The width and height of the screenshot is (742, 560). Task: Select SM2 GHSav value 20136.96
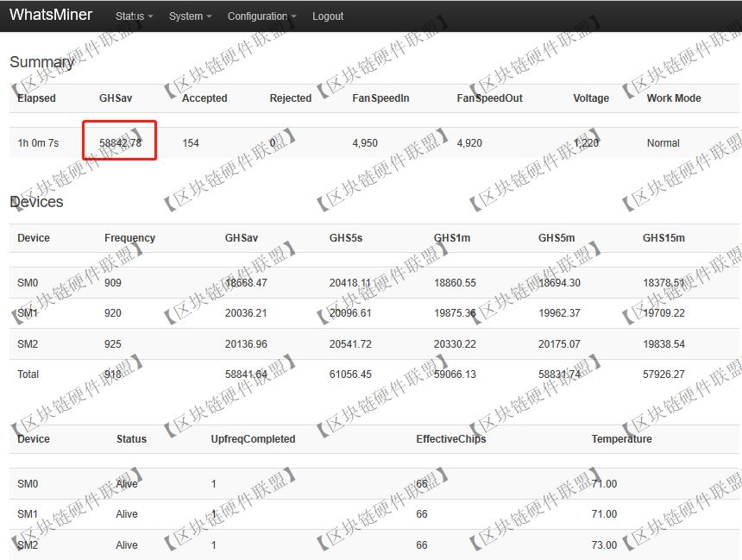[x=246, y=343]
